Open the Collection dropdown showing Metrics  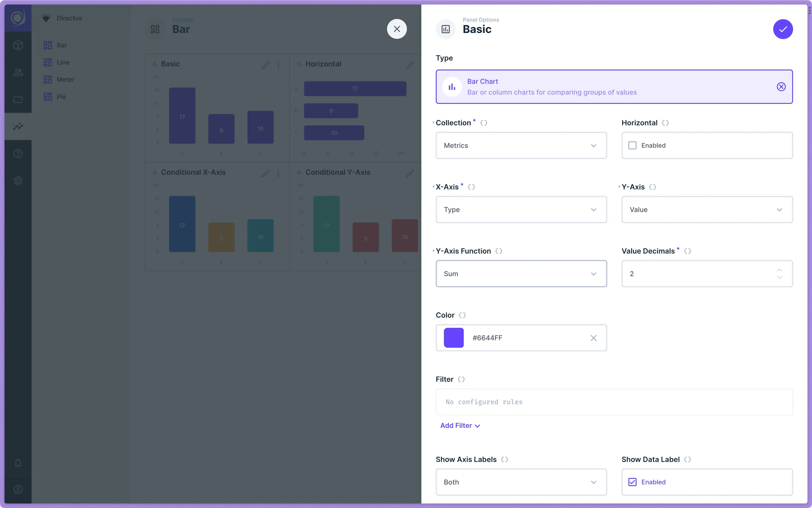[521, 145]
